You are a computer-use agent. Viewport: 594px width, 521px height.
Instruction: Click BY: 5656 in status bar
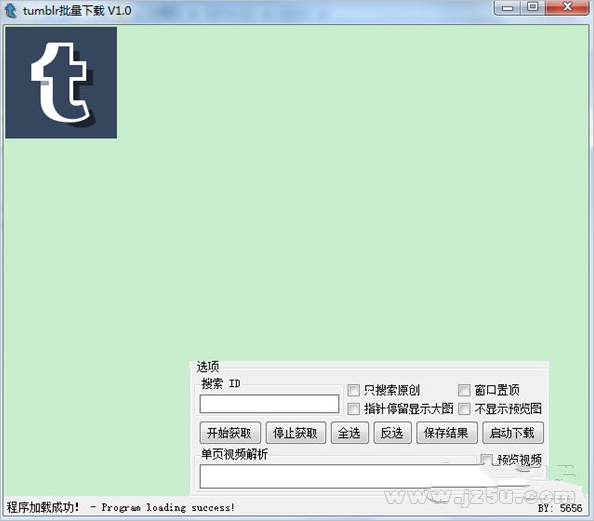[x=560, y=508]
